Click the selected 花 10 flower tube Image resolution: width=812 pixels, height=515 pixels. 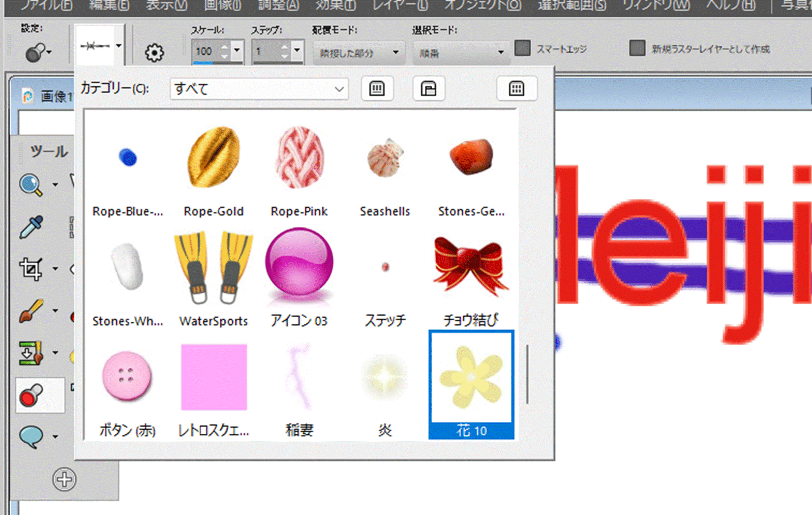click(471, 385)
